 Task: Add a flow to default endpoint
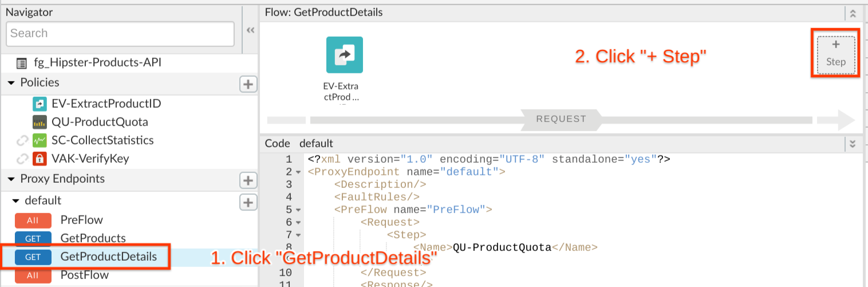[247, 202]
